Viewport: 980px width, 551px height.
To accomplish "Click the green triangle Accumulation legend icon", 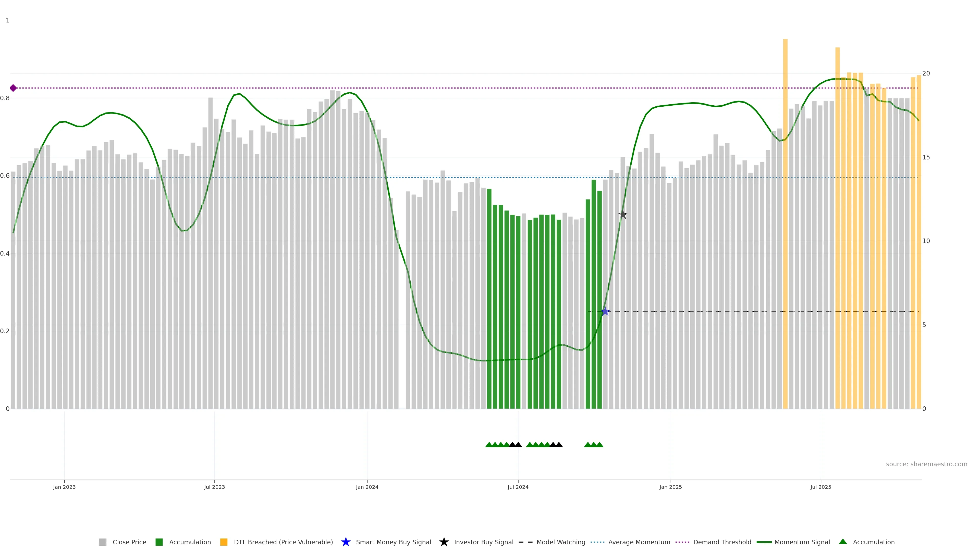I will pos(843,542).
